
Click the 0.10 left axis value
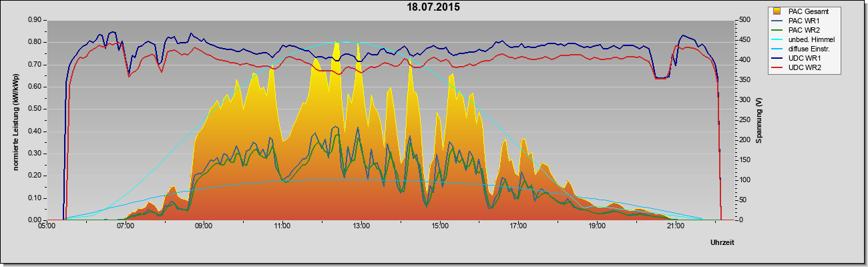[x=35, y=198]
